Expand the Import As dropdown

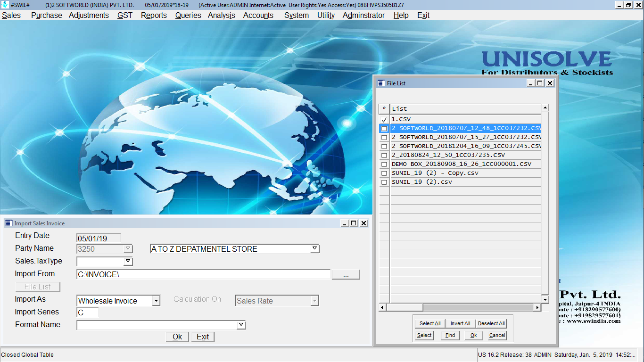coord(156,301)
